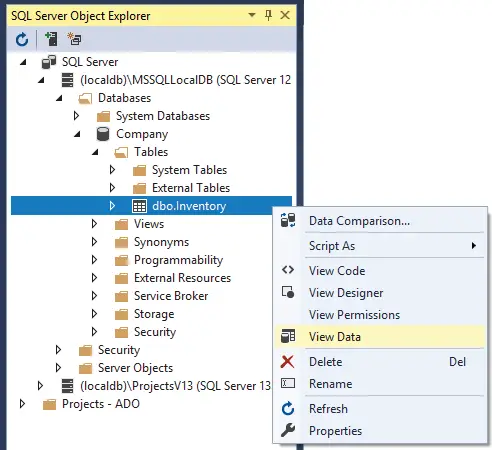Click the Service Broker folder icon
The width and height of the screenshot is (492, 450).
pyautogui.click(x=121, y=296)
